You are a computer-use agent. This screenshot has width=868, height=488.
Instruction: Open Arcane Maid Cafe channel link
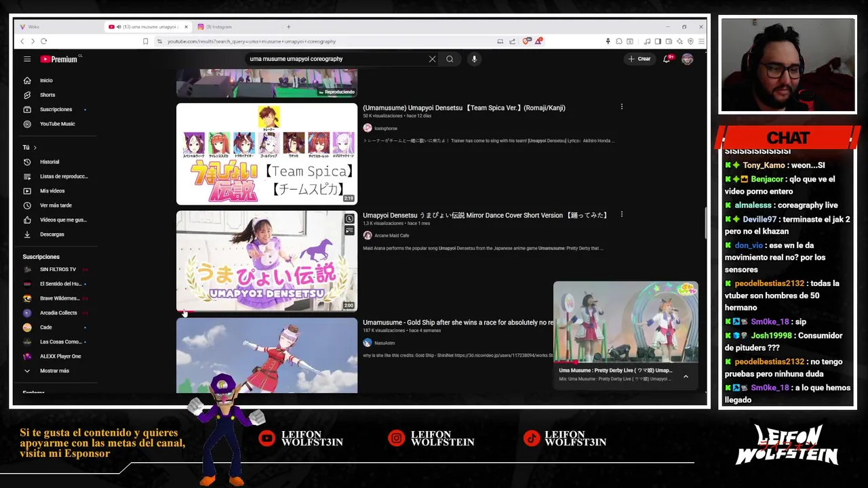pos(391,236)
